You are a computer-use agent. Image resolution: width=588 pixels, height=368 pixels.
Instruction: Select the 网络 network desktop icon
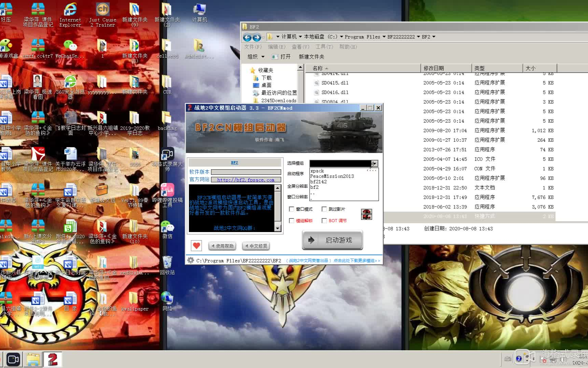[x=167, y=302]
